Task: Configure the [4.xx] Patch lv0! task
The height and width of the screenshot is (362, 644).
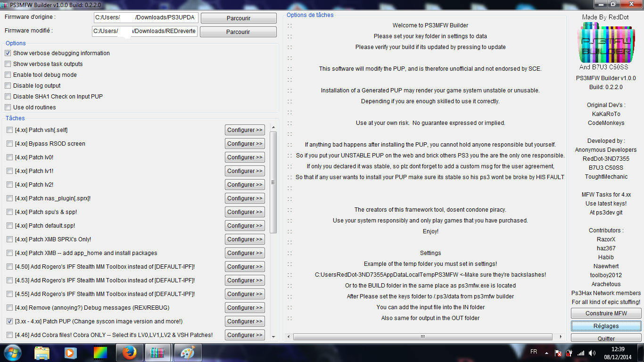Action: point(245,157)
